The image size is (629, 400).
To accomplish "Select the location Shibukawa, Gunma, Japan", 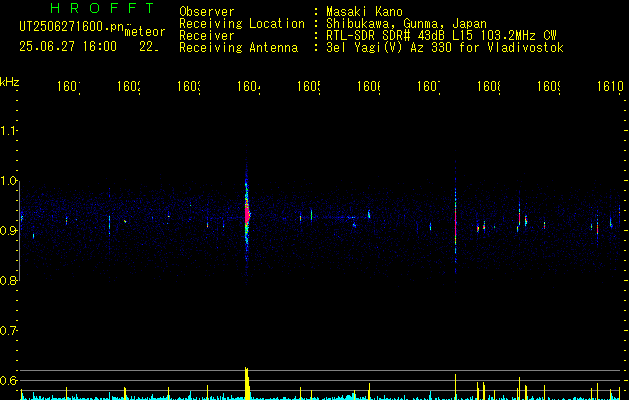I will point(406,24).
